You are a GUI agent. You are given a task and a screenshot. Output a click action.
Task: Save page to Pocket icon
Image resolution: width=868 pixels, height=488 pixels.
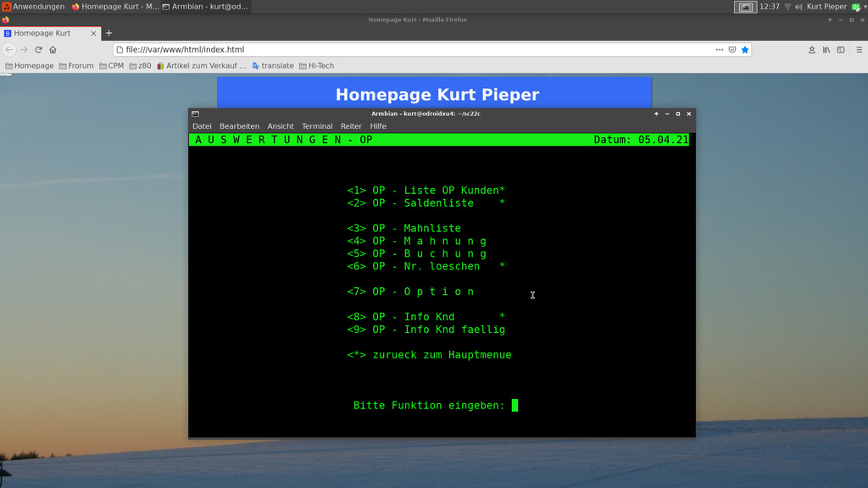point(732,50)
